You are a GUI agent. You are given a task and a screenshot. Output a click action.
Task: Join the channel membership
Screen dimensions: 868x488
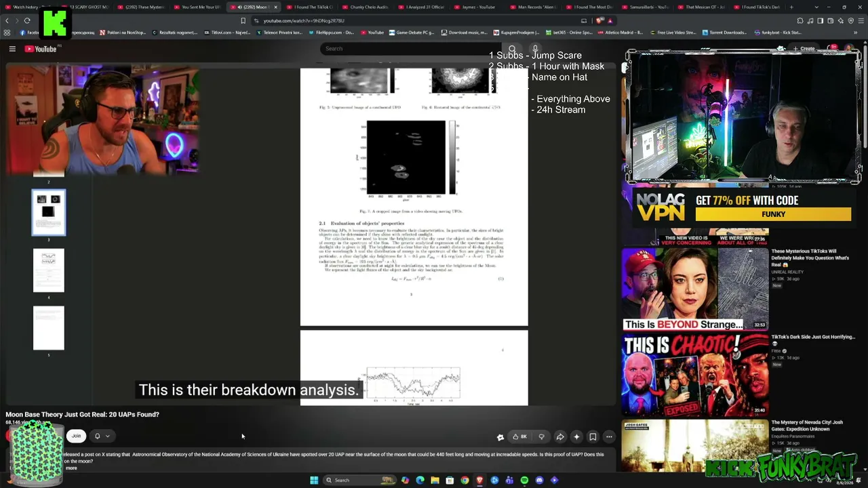77,436
